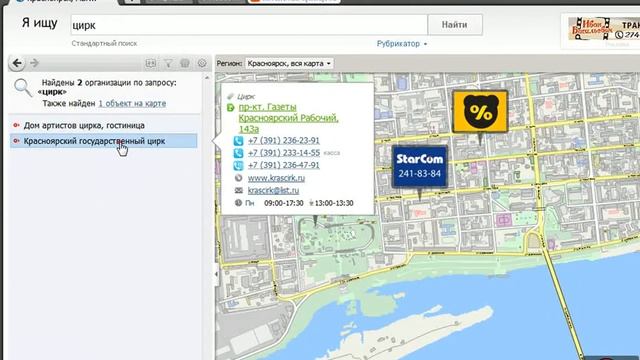Screen dimensions: 640x360
Task: Click the phone icon beside +7 (391) 236-23-91
Action: [238, 141]
